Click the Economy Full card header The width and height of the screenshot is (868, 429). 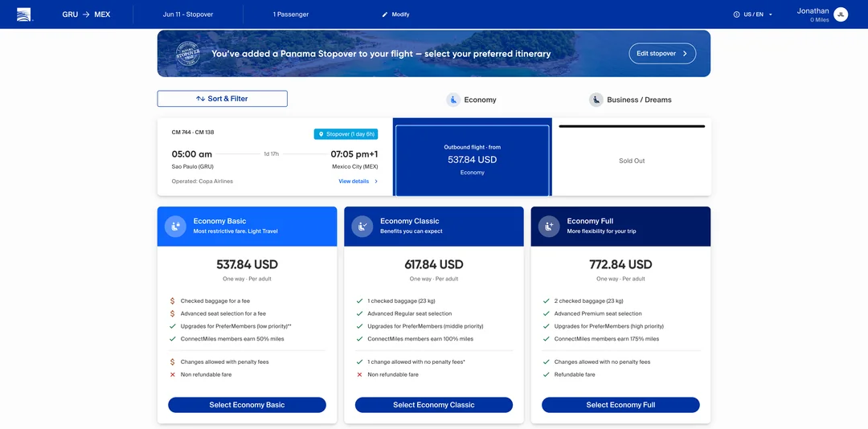(620, 227)
